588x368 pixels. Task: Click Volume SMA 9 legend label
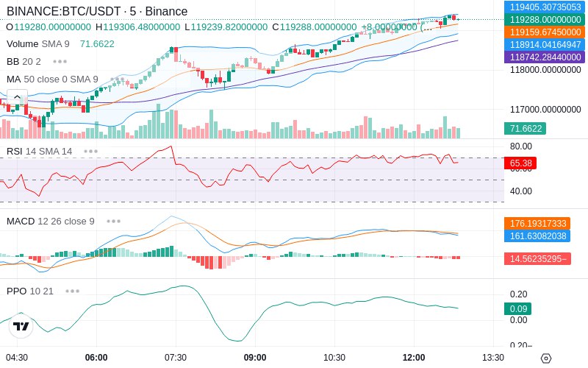point(38,44)
